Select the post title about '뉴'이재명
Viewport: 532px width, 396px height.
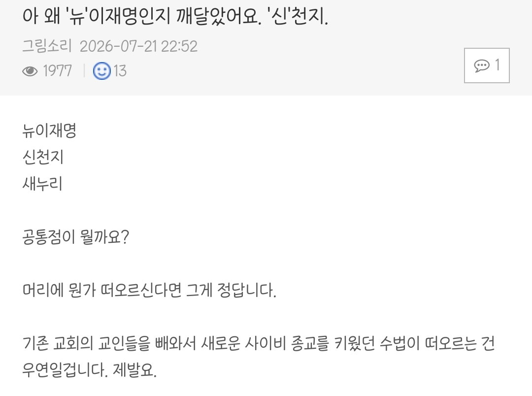click(175, 16)
